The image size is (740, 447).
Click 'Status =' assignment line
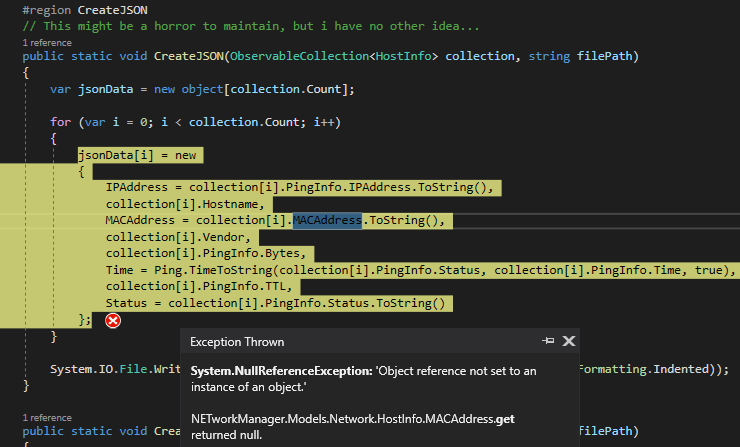[275, 304]
